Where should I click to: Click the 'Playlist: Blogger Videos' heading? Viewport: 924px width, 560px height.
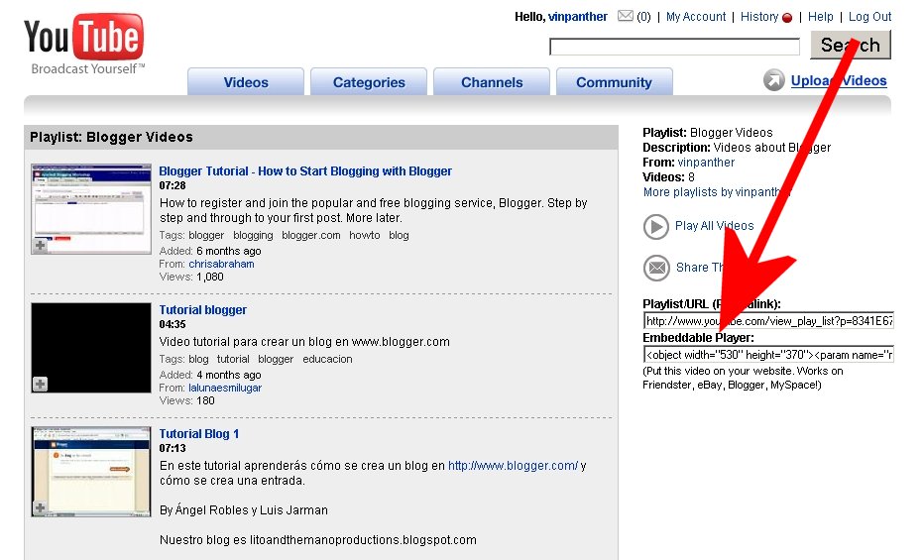point(111,137)
